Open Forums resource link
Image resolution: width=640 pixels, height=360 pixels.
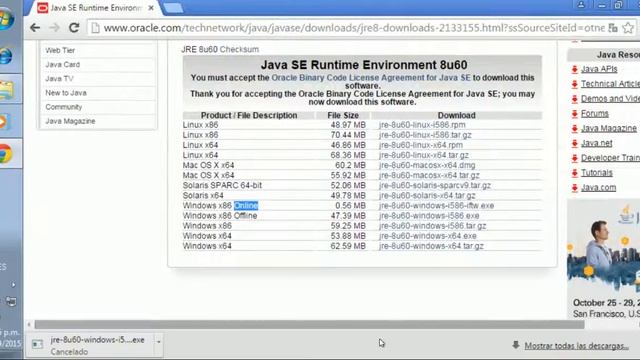point(595,113)
